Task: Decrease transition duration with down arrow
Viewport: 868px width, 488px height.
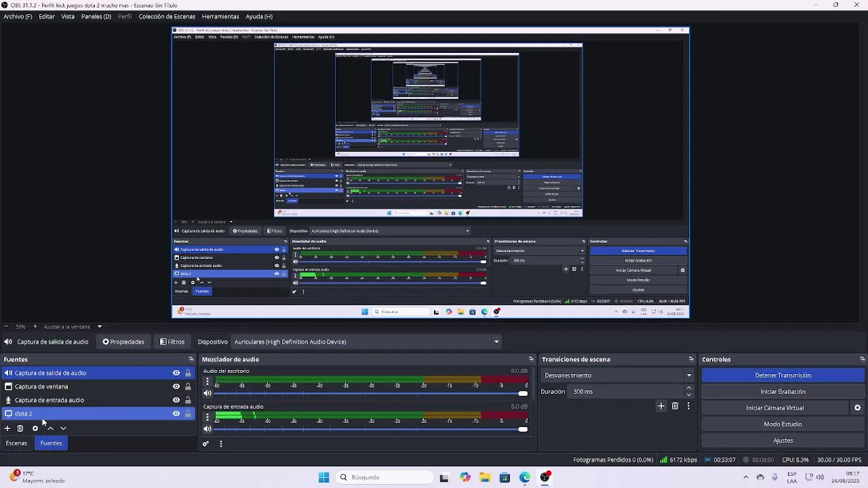Action: pos(689,394)
